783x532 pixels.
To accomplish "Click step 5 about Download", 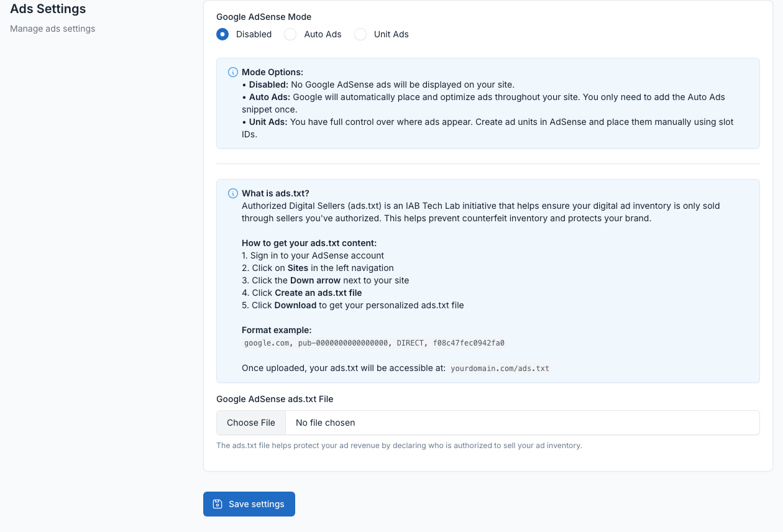I will 353,305.
